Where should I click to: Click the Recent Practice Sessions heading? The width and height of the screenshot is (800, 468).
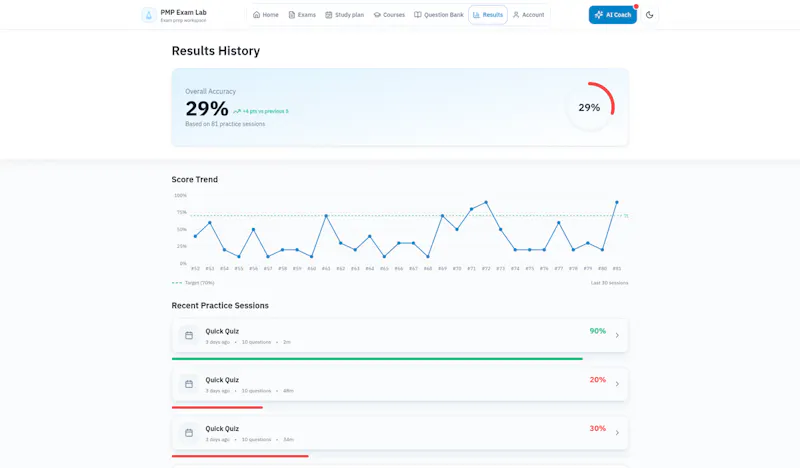point(220,305)
